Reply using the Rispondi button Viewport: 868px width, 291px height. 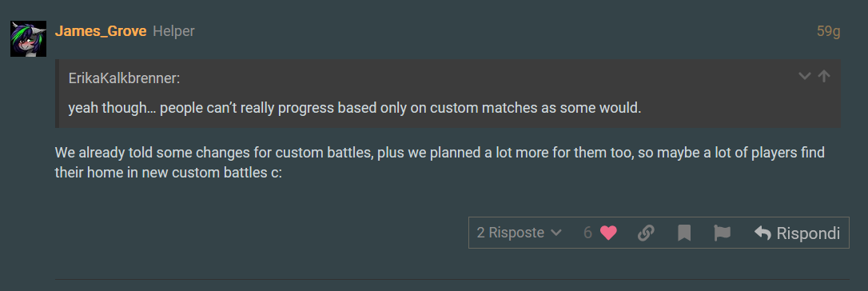[x=797, y=233]
